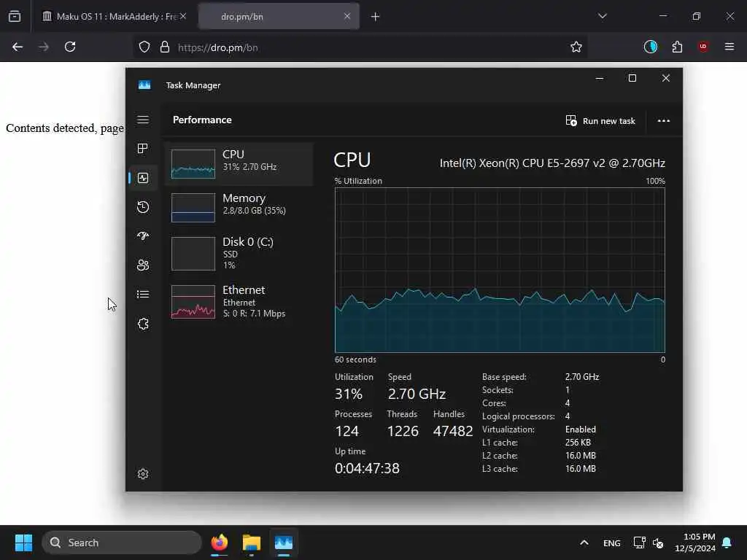Viewport: 747px width, 560px height.
Task: Click the Task Manager taskbar icon
Action: 284,542
